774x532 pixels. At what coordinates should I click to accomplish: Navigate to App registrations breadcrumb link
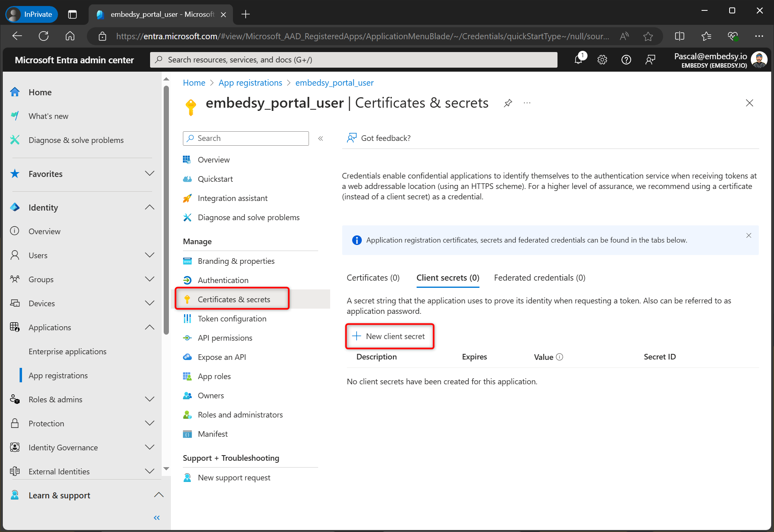(250, 82)
